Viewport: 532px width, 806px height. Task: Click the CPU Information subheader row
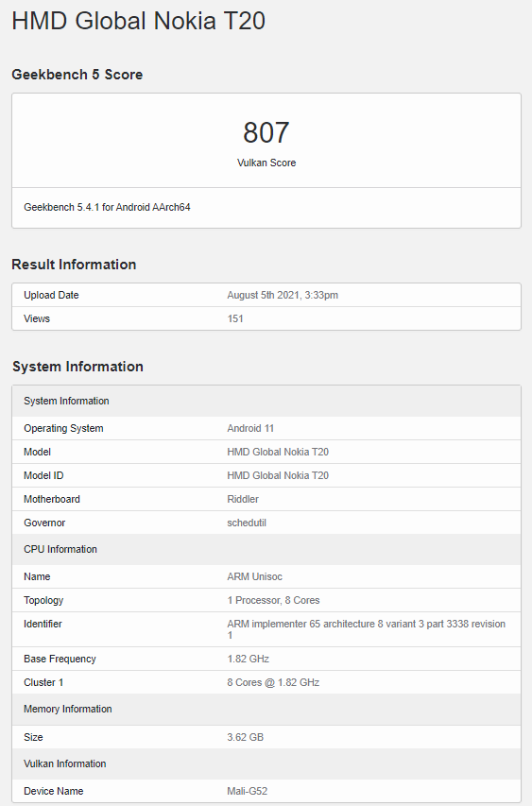click(x=266, y=549)
